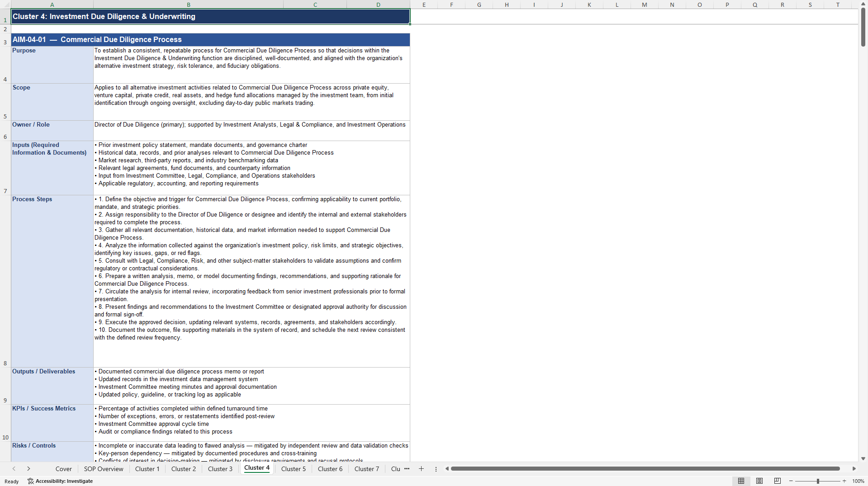Click the Purpose label cell

tap(52, 65)
